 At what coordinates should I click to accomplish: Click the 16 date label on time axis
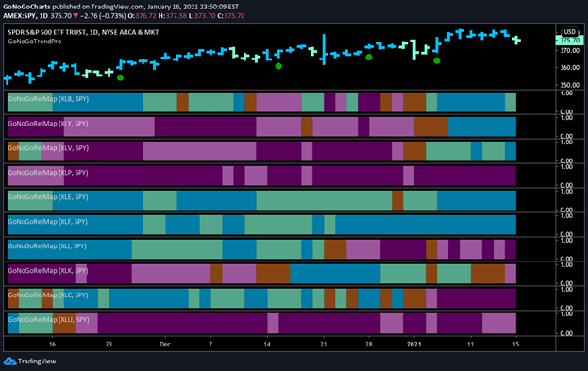coord(52,344)
